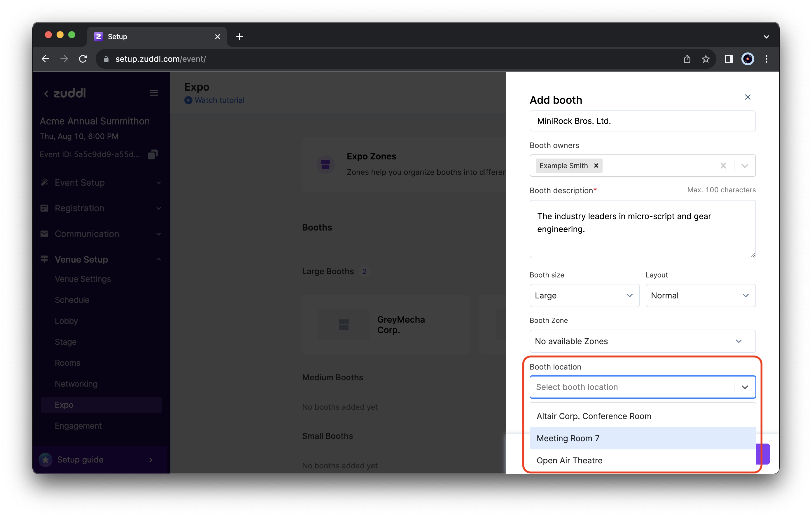Copy the Event ID

tap(153, 154)
